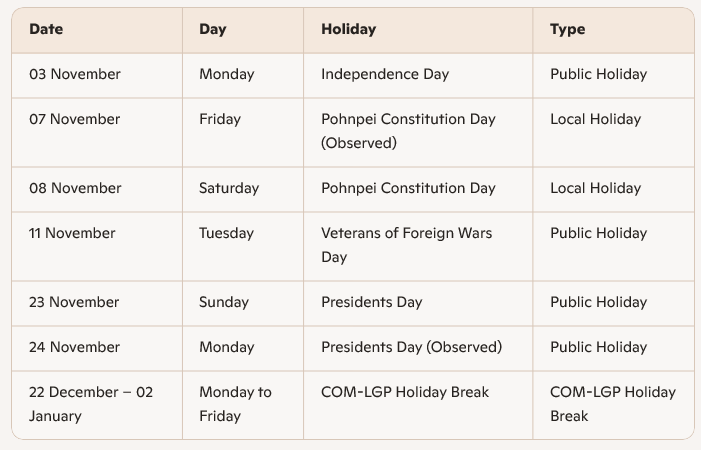Viewport: 701px width, 450px height.
Task: Click Presidents Day (Observed) holiday cell
Action: click(x=411, y=347)
